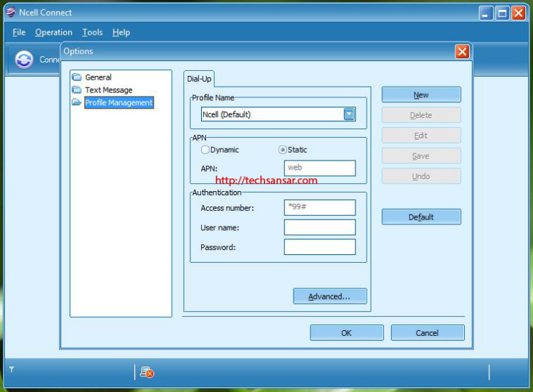The height and width of the screenshot is (392, 533).
Task: Switch to the Dial-Up tab
Action: coord(199,79)
